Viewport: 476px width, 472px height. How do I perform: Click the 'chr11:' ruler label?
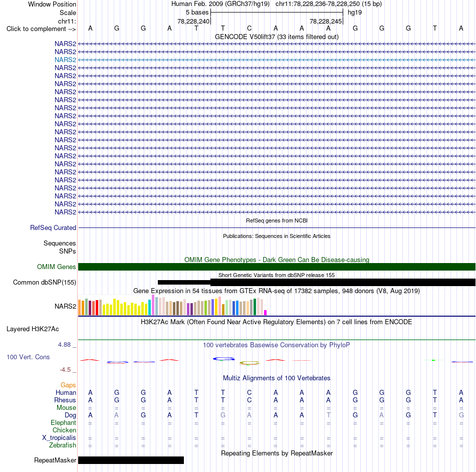tap(67, 21)
